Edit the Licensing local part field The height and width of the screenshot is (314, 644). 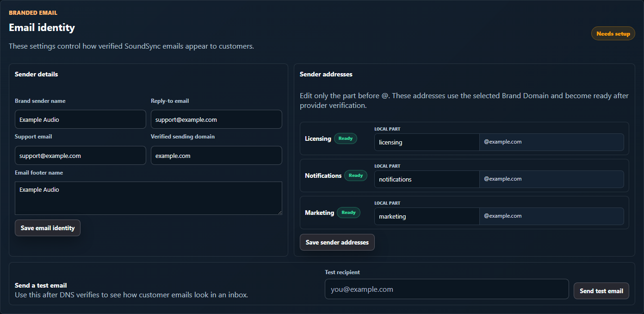click(x=427, y=142)
